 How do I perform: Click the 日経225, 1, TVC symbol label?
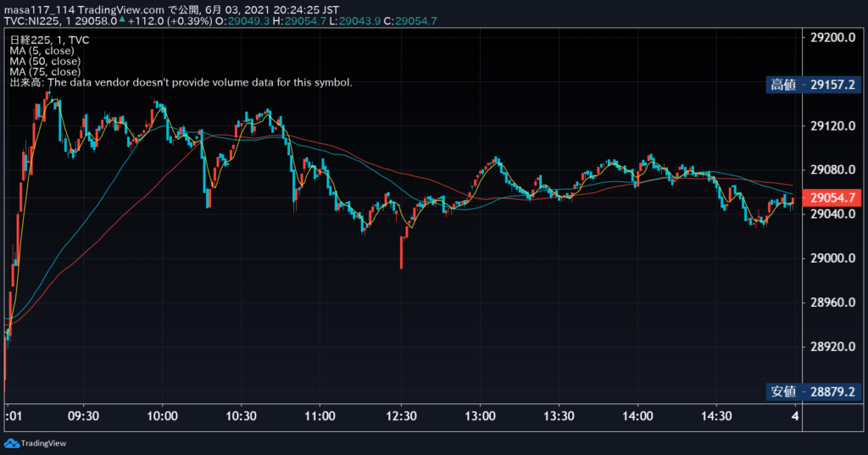[49, 40]
